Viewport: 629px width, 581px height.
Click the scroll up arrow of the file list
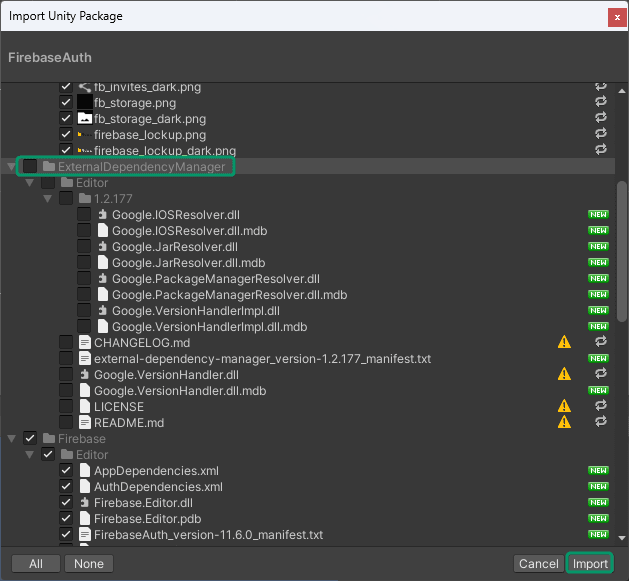click(622, 91)
